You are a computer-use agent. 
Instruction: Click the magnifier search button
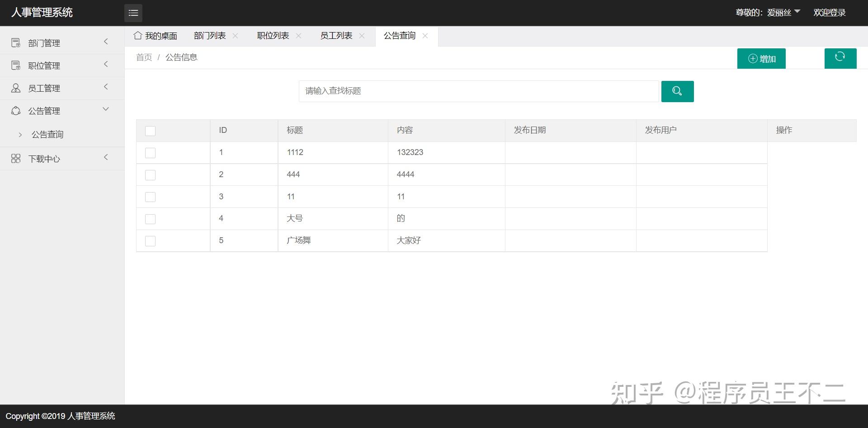(x=677, y=91)
